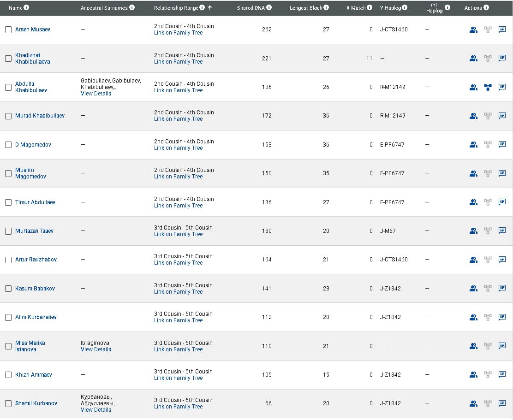Screen dimensions: 513x420
Task: Click X Match value 11
Action: point(370,59)
